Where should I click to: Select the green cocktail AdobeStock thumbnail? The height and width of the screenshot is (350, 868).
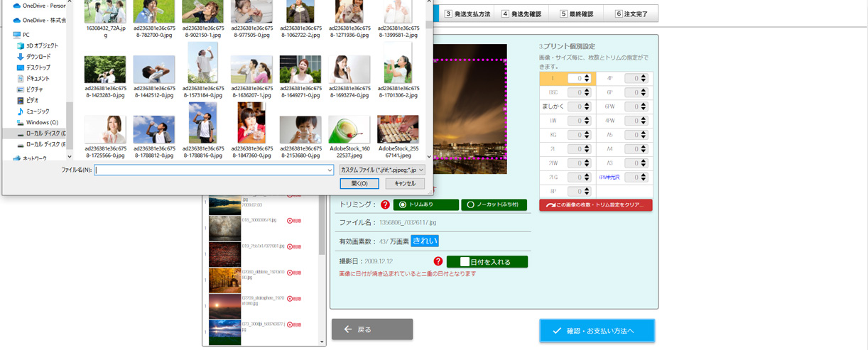(x=349, y=129)
